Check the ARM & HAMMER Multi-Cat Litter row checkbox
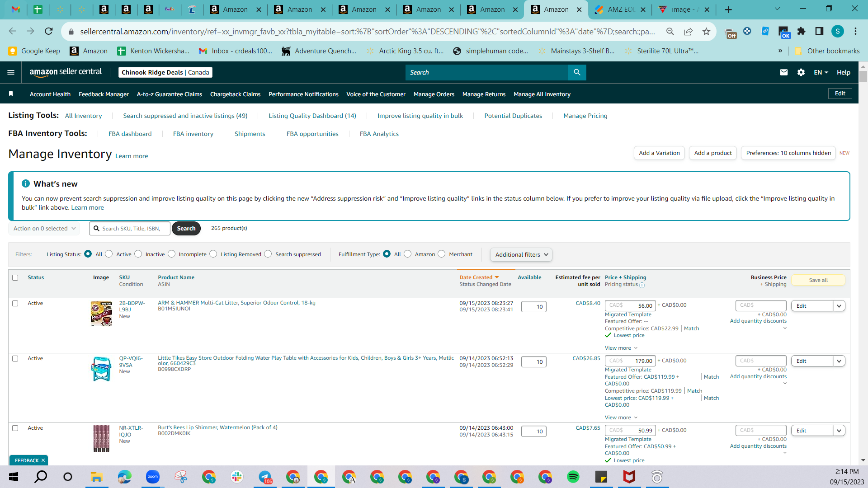868x488 pixels. [15, 303]
